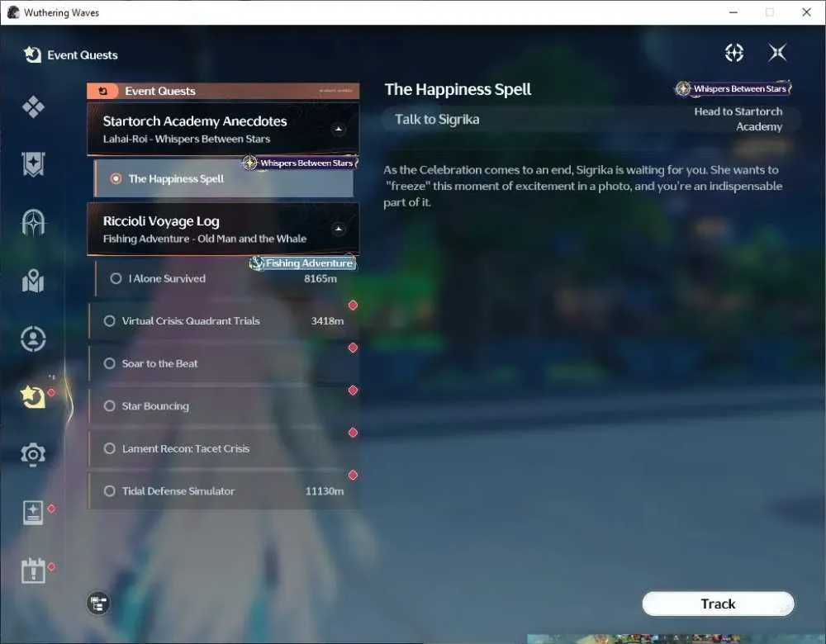
Task: Collapse the Startorch Academy Anecdotes group
Action: click(x=338, y=129)
